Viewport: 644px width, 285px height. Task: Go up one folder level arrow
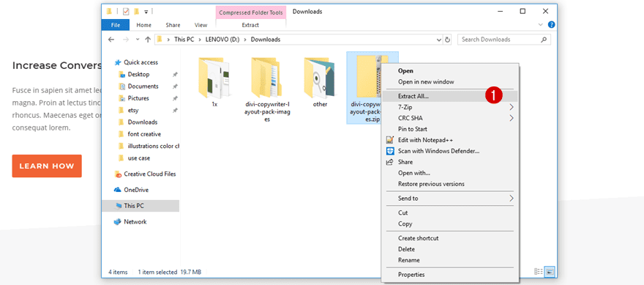148,40
